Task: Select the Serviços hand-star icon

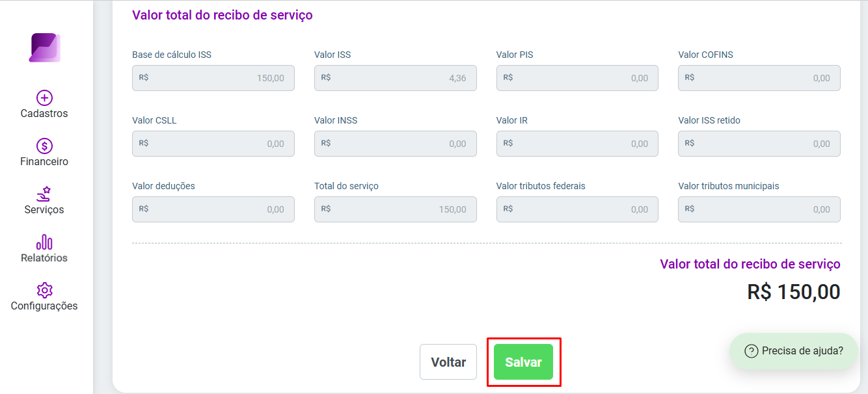Action: click(44, 194)
